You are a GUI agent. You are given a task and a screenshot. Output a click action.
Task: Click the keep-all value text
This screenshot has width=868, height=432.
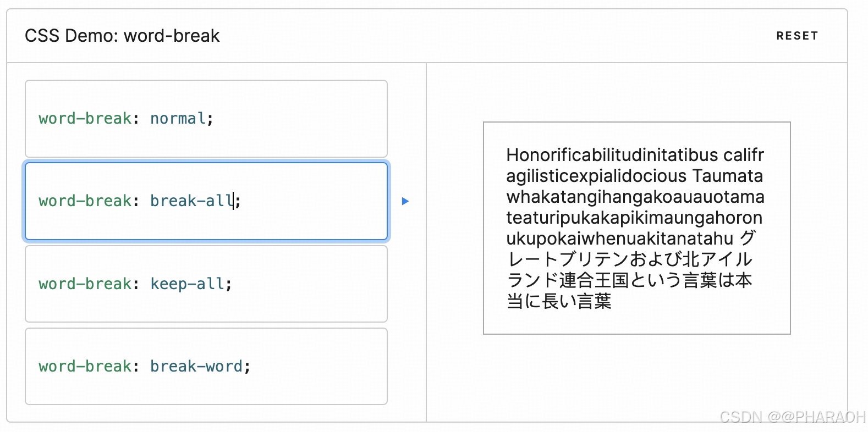click(x=190, y=284)
